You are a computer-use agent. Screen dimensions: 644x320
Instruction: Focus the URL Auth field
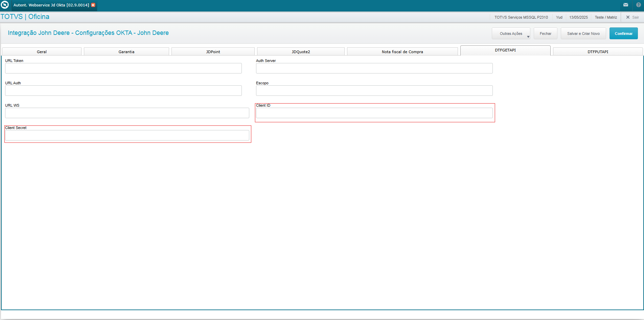tap(123, 91)
